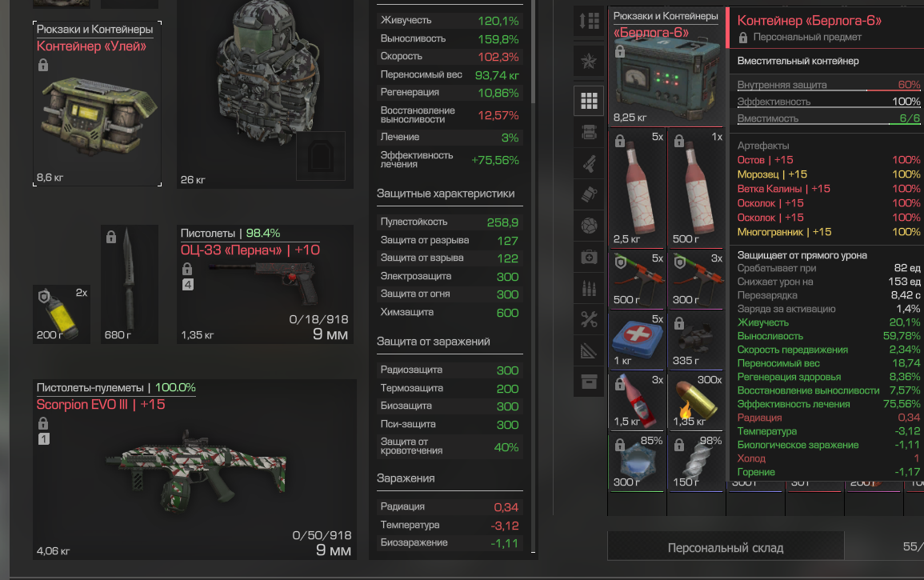The height and width of the screenshot is (580, 924).
Task: Filter storage by medkit icon
Action: [x=589, y=257]
